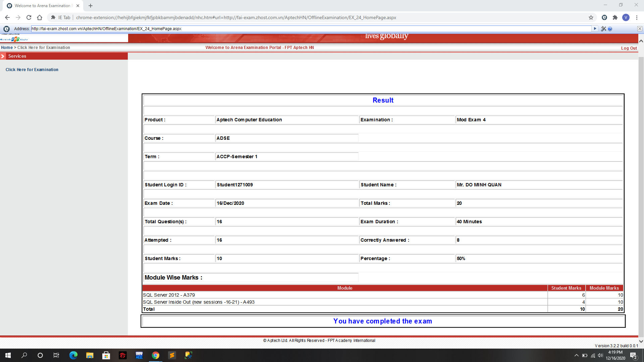Click the Student1271009 login ID value
644x362 pixels.
pyautogui.click(x=235, y=185)
